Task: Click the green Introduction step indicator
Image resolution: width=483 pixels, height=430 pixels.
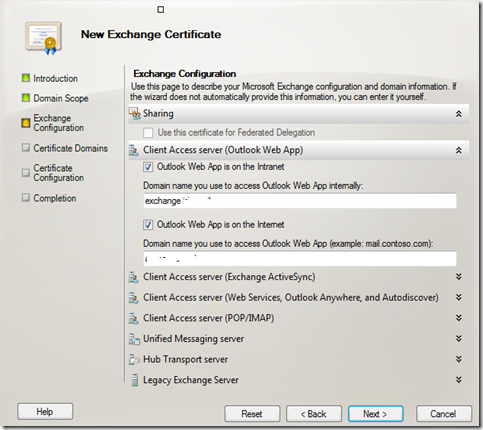Action: 26,78
